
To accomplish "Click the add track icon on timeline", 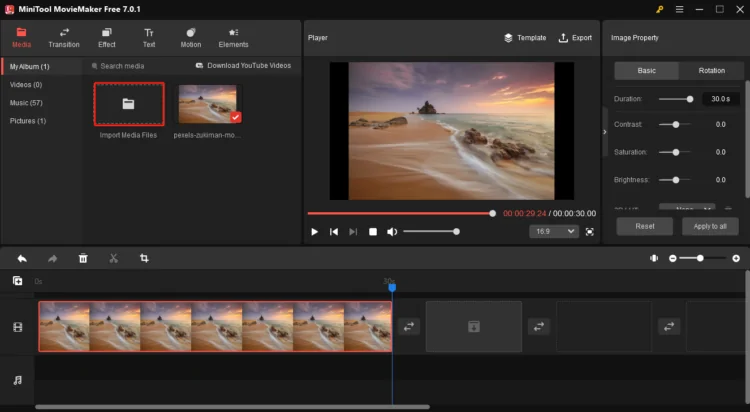I will [17, 282].
